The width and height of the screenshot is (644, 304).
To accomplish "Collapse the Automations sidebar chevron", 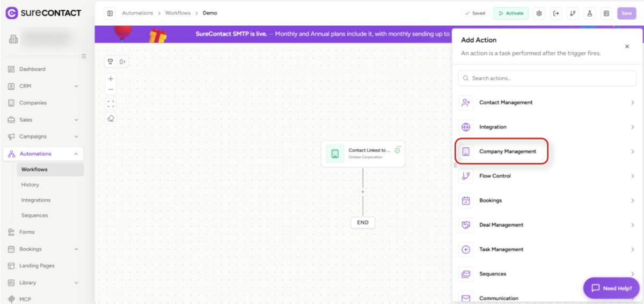I will click(x=76, y=154).
